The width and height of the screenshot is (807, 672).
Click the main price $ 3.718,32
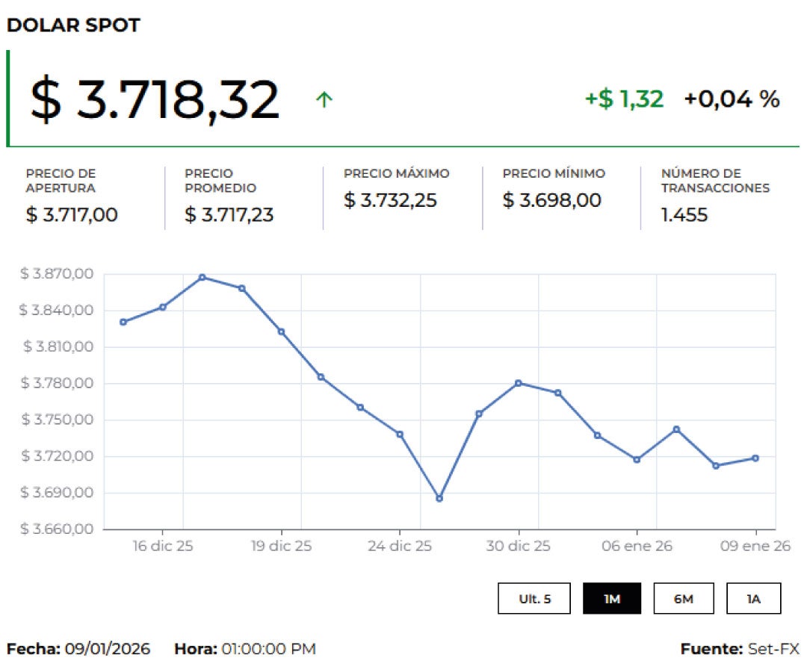[155, 99]
